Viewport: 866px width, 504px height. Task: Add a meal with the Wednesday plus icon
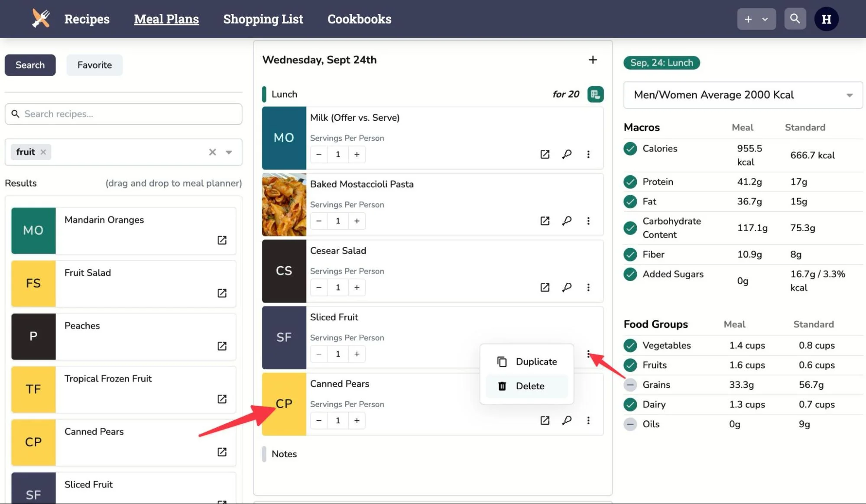[x=593, y=60]
